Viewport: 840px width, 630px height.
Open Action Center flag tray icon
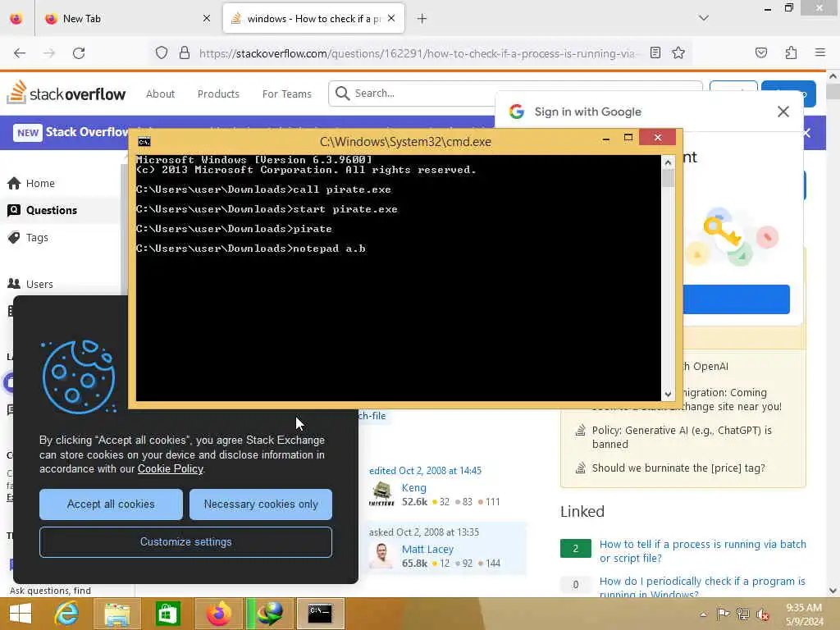723,614
